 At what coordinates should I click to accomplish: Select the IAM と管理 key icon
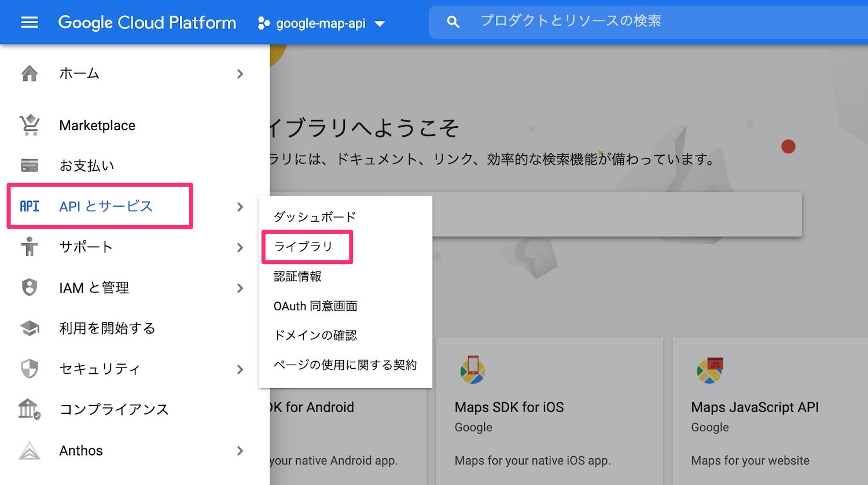tap(29, 287)
